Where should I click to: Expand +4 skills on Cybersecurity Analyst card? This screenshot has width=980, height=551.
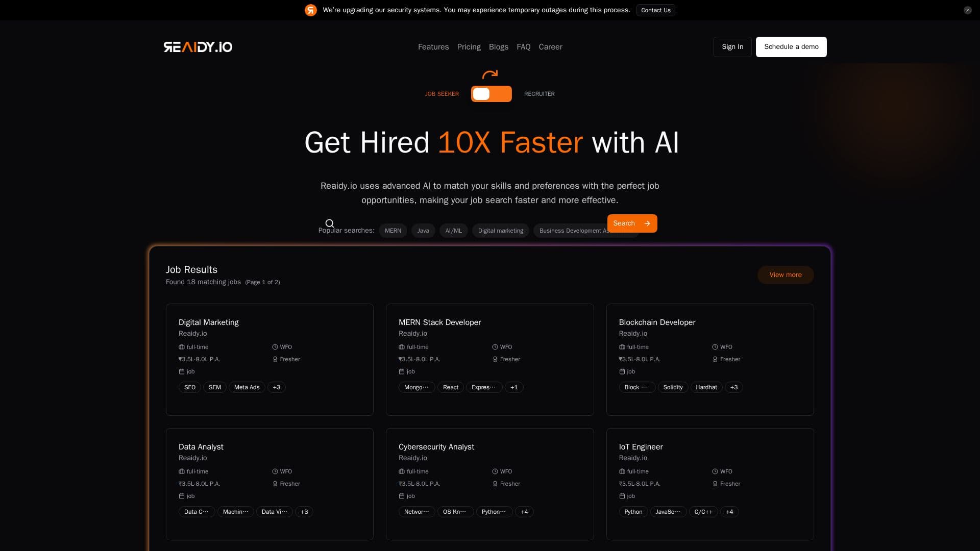click(524, 512)
